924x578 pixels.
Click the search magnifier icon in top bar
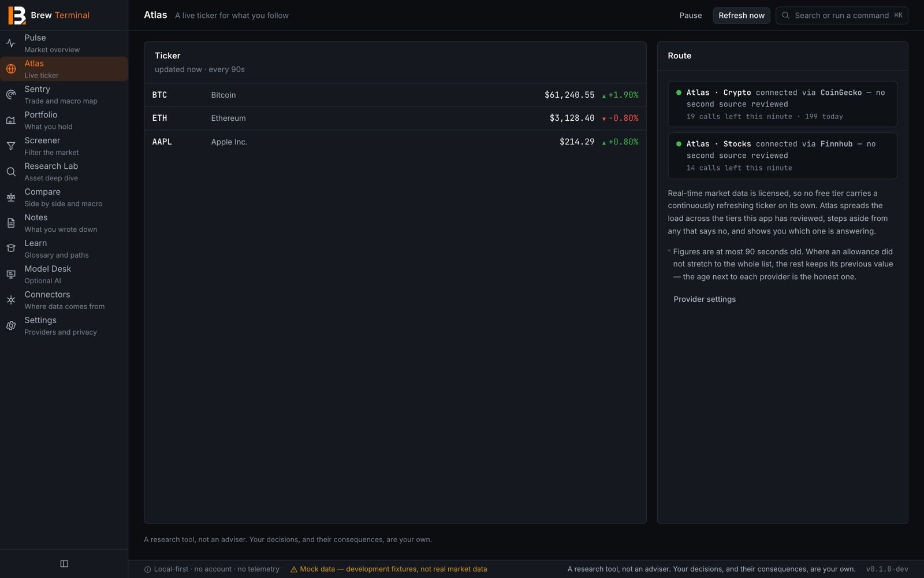(785, 16)
